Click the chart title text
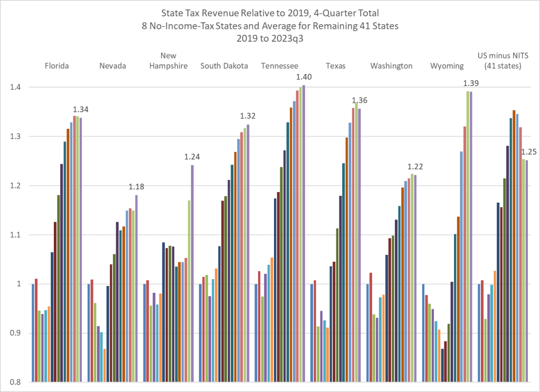This screenshot has width=540, height=392. click(270, 24)
